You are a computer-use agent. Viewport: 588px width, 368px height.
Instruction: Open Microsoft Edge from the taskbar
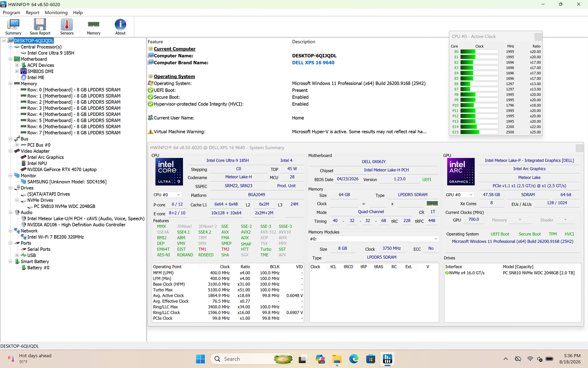click(x=354, y=359)
